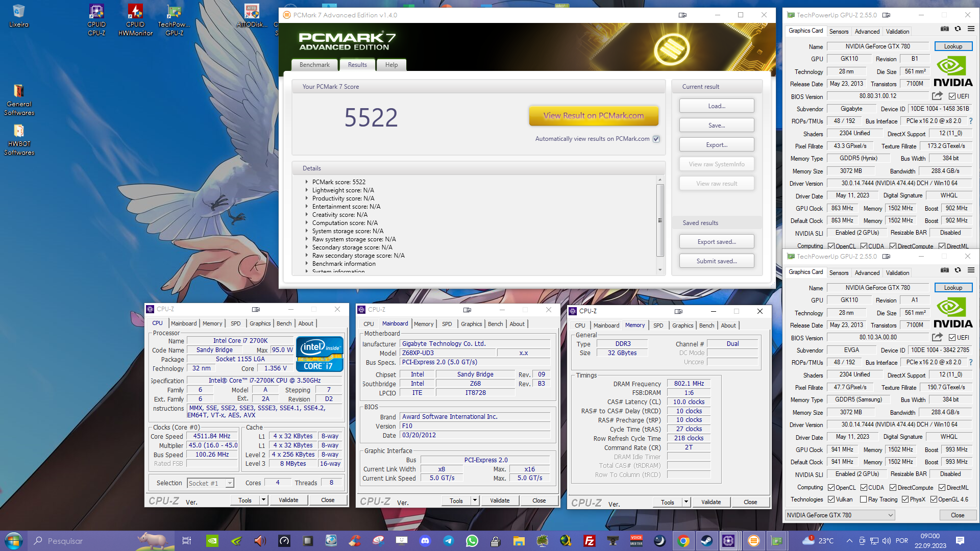Select CPUID CPU-Z desktop shortcut
980x551 pixels.
pyautogui.click(x=96, y=20)
